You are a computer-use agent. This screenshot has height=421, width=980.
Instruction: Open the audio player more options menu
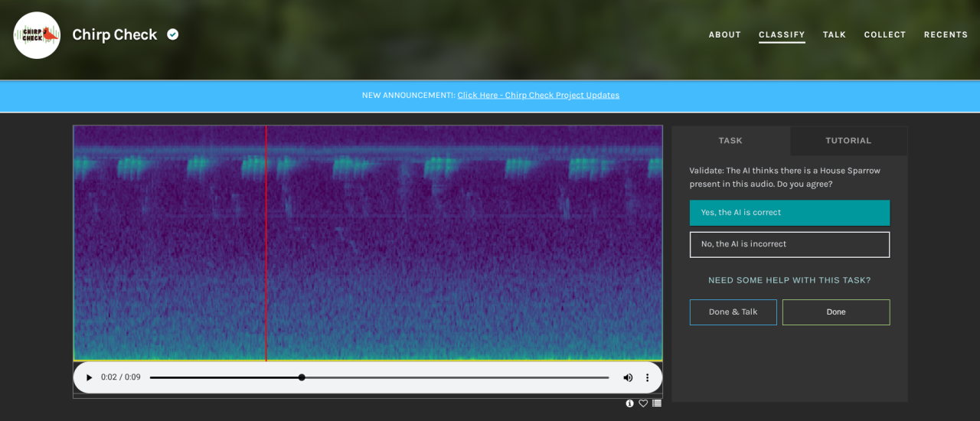647,377
